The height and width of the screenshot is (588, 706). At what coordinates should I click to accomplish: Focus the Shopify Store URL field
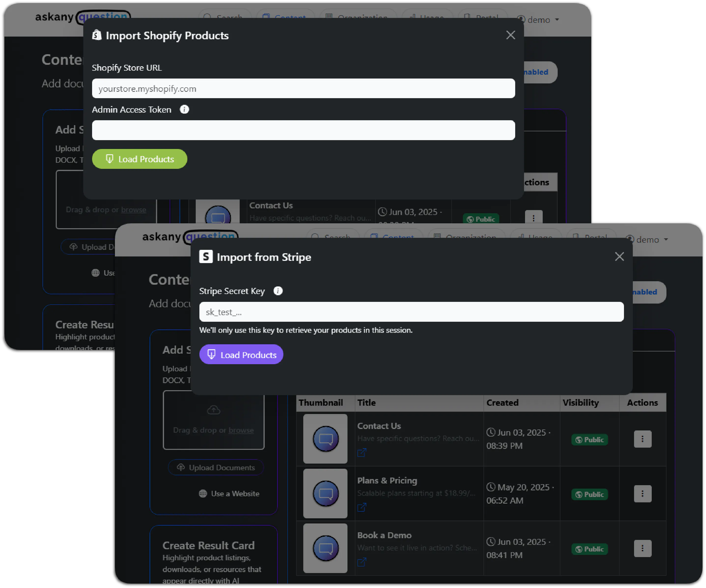click(x=303, y=88)
